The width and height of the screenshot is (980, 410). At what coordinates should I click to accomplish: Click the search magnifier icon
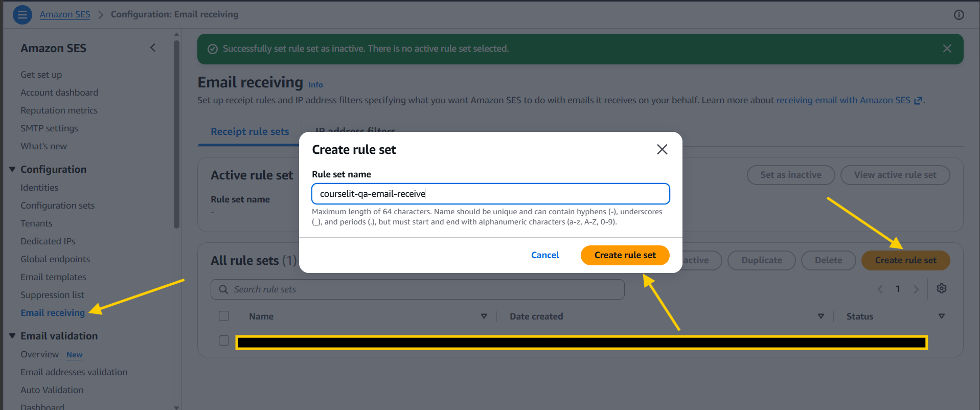tap(223, 289)
